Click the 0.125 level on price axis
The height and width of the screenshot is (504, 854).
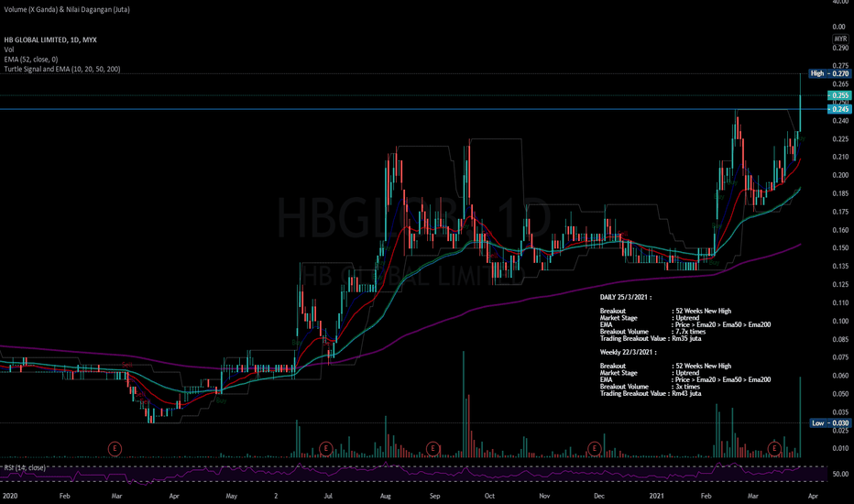840,284
